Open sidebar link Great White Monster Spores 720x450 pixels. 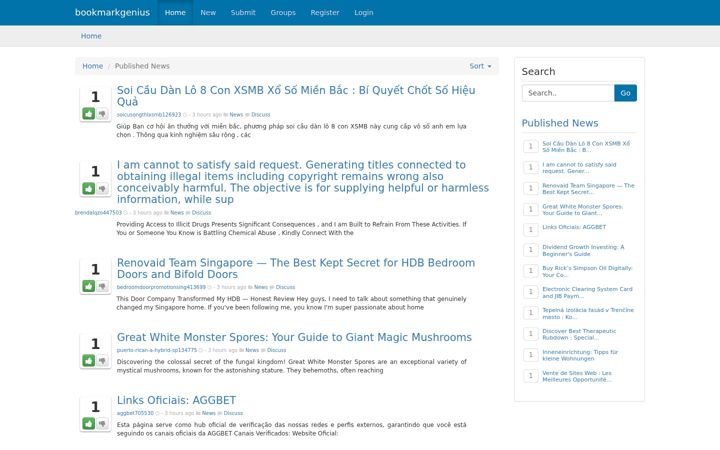582,210
